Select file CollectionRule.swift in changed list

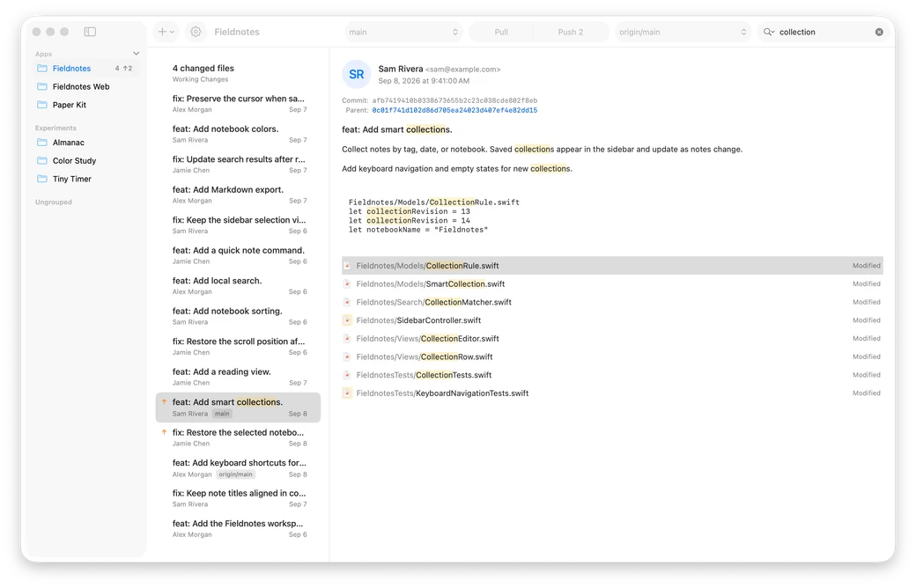tap(612, 266)
